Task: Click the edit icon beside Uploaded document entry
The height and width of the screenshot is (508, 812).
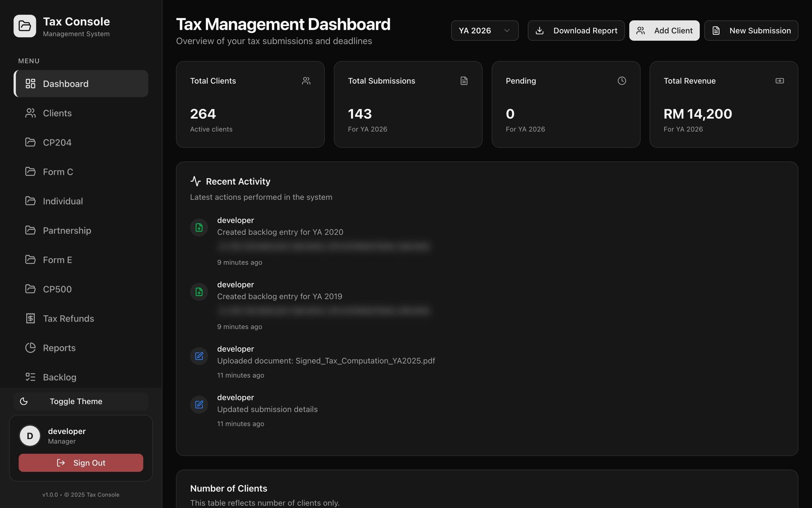Action: [199, 356]
